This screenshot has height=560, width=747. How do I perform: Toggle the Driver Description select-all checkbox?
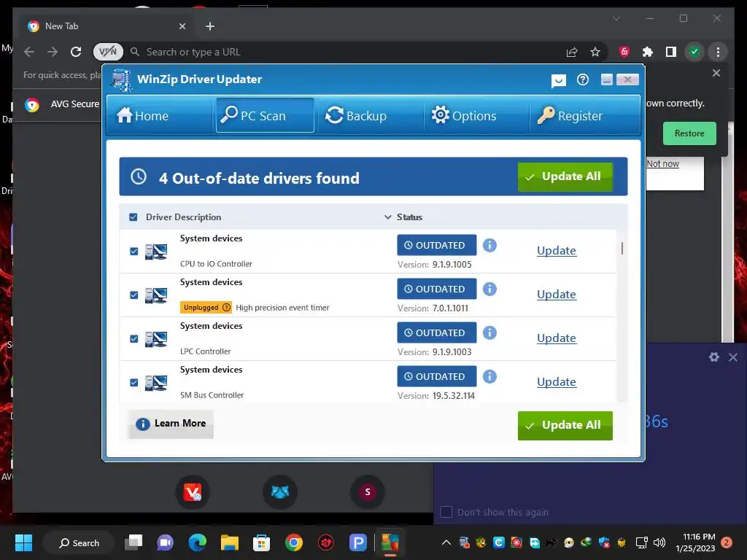(x=133, y=217)
